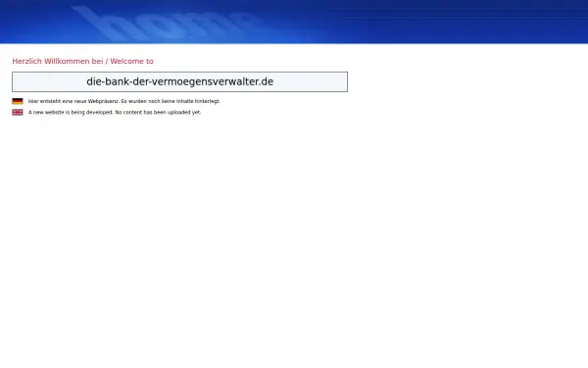Image resolution: width=588 pixels, height=368 pixels.
Task: Click the 'A new website is being developed' text
Action: [x=115, y=112]
